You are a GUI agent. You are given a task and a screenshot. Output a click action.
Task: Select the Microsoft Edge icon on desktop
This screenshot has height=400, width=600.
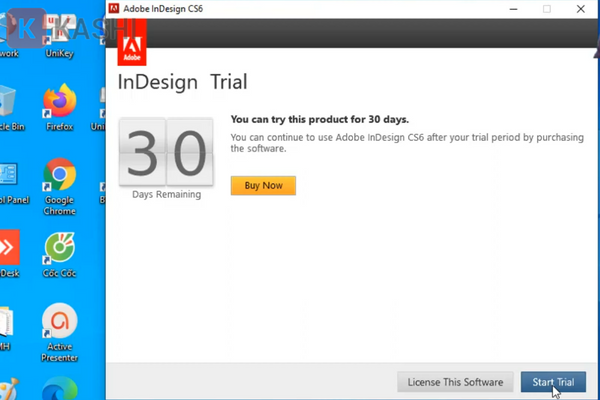point(59,388)
